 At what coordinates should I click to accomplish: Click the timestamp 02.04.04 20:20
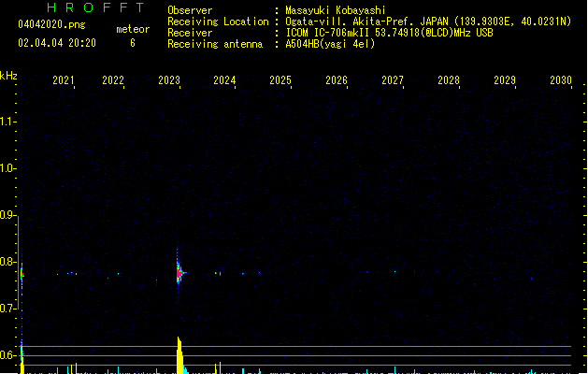pos(57,43)
